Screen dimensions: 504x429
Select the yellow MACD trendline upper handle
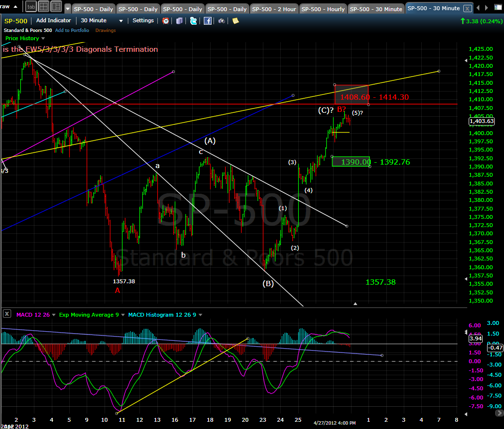click(x=248, y=338)
